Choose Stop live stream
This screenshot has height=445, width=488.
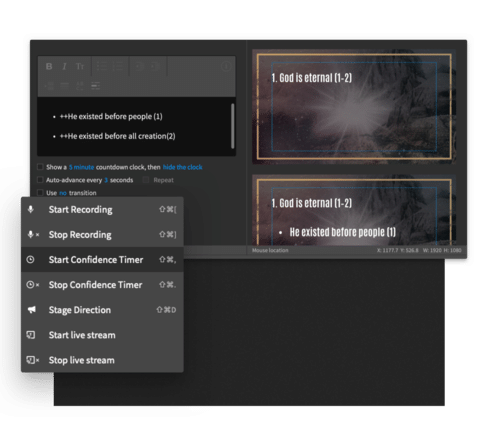click(102, 360)
